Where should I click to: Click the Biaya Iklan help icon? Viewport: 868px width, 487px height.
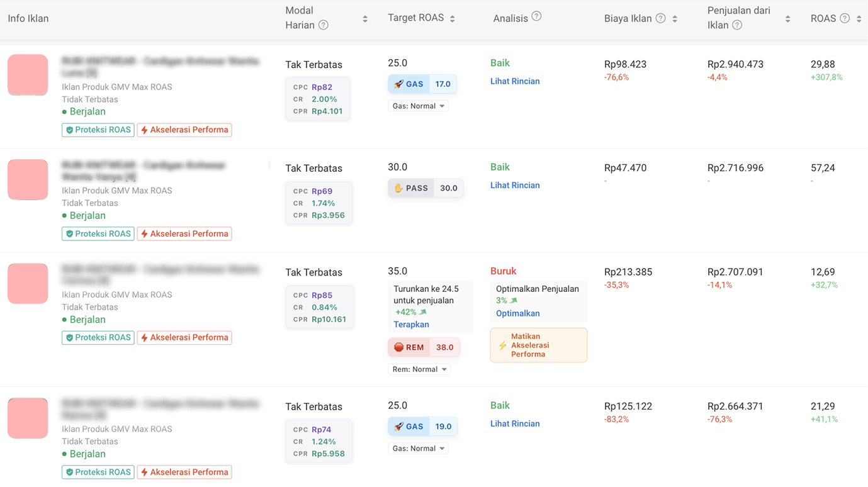tap(660, 18)
